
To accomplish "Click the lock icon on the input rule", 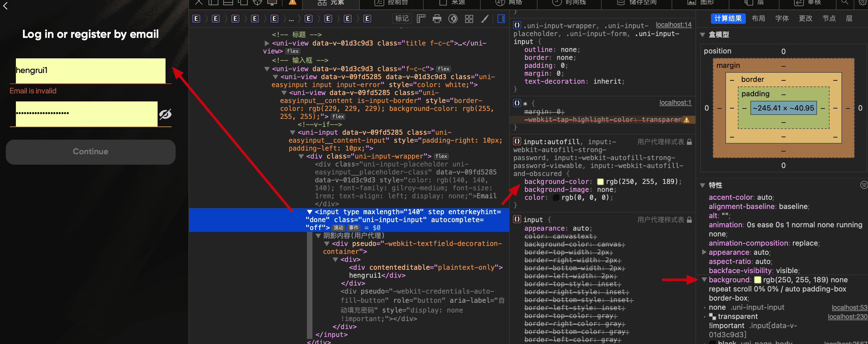I will pyautogui.click(x=689, y=220).
